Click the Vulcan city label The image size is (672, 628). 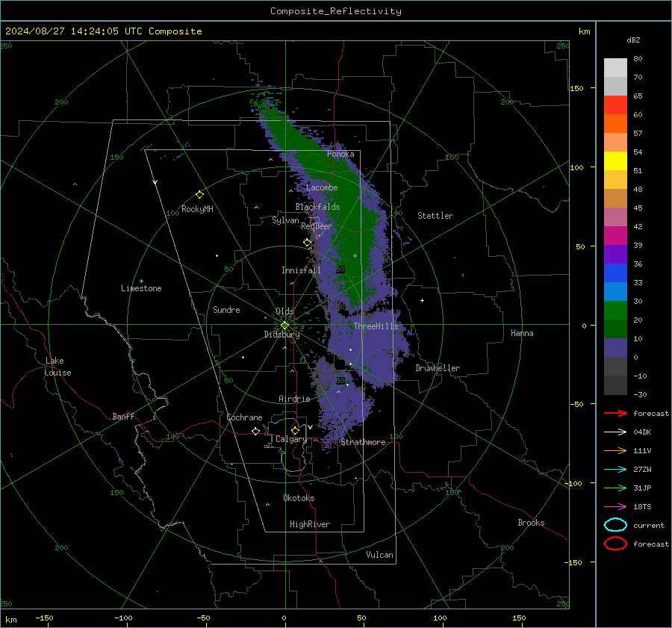pos(379,555)
